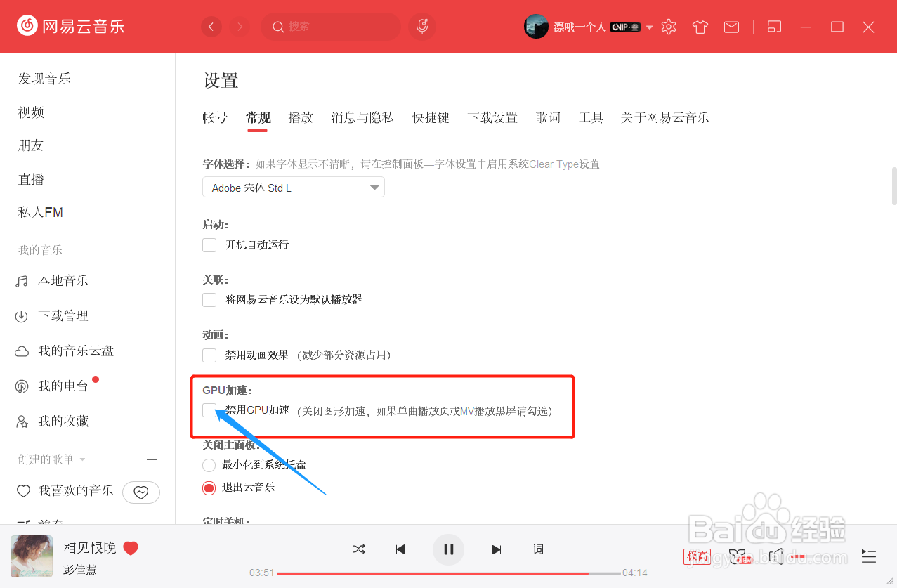Switch to the 下载设置 tab
The width and height of the screenshot is (897, 588).
(492, 117)
